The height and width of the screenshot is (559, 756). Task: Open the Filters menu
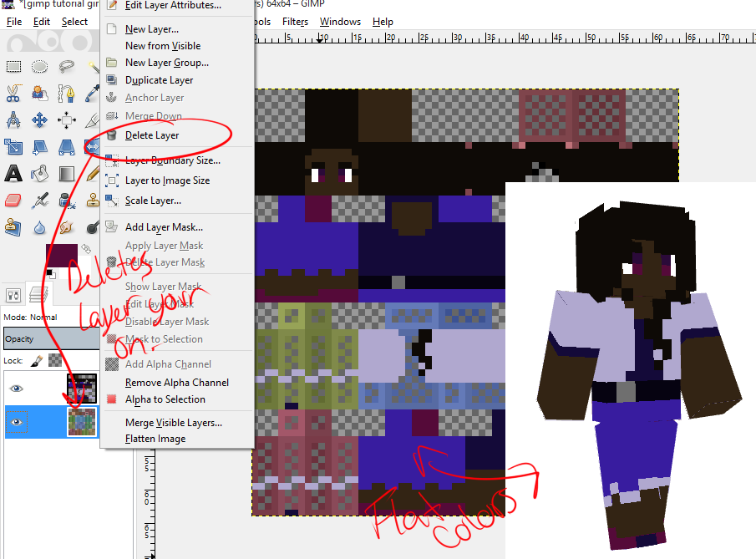point(295,22)
